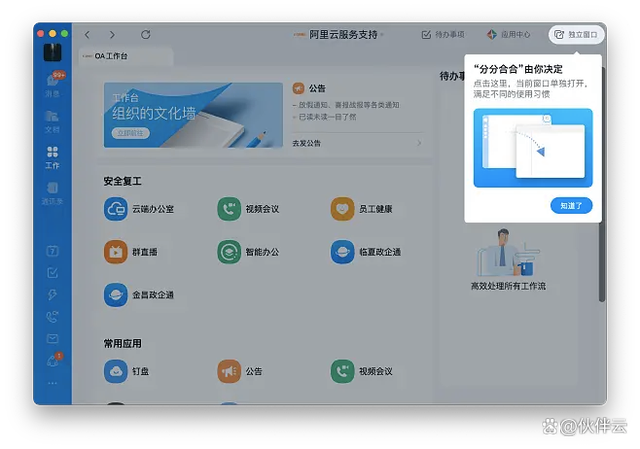Click the "分分合合"由你决定 tooltip title
640x449 pixels.
click(x=518, y=69)
